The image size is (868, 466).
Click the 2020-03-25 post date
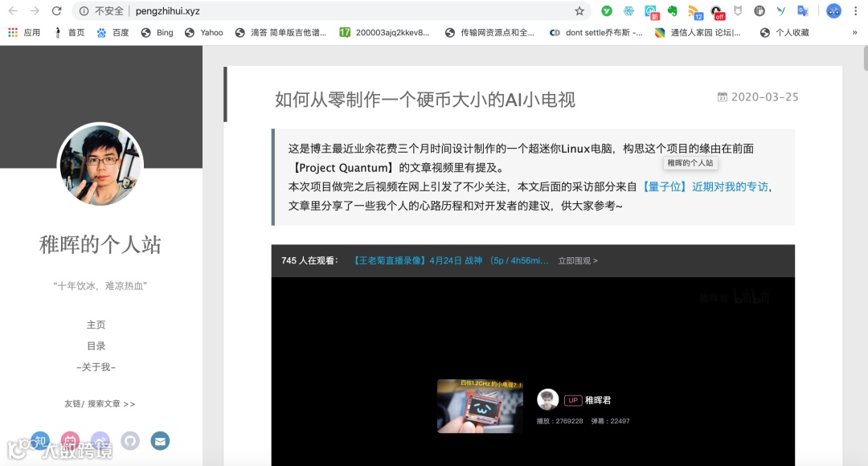[764, 97]
